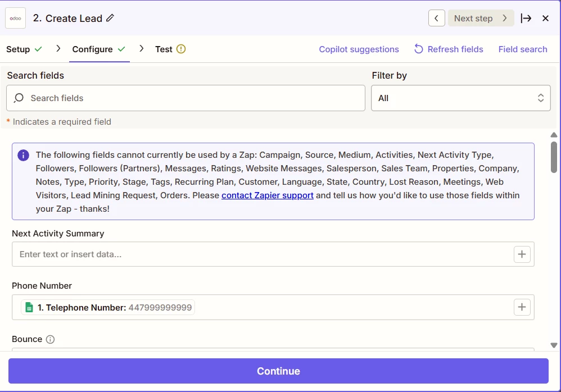Show Bounce field info tooltip icon

click(x=51, y=339)
